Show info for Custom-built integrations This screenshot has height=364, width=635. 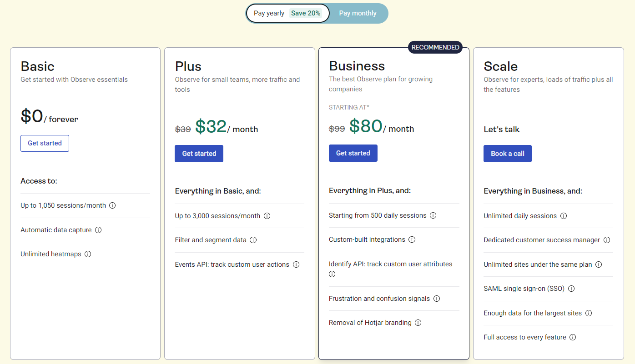click(412, 239)
